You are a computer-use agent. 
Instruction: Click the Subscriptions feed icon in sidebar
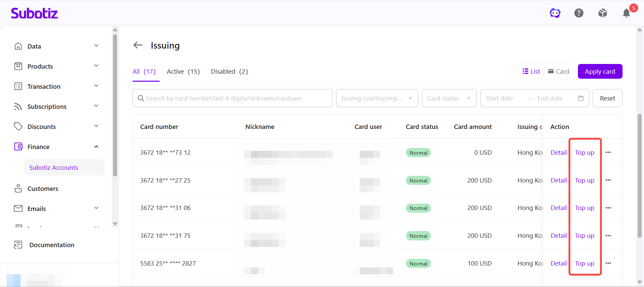pyautogui.click(x=18, y=106)
